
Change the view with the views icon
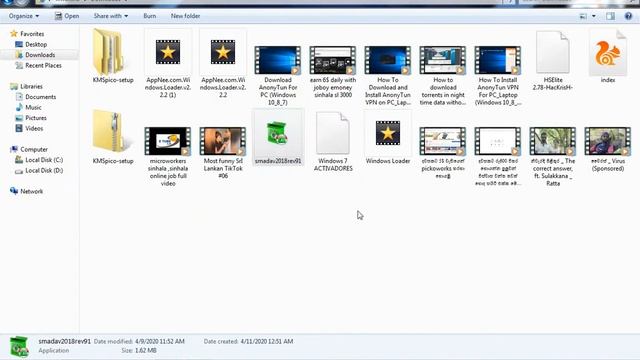583,16
